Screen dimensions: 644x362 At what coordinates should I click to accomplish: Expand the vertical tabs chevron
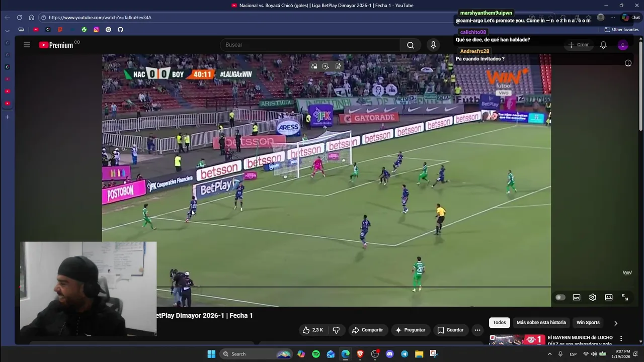[x=7, y=31]
